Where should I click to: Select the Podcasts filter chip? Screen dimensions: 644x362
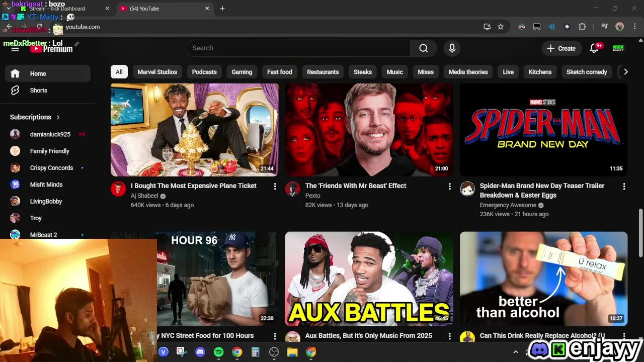click(204, 72)
